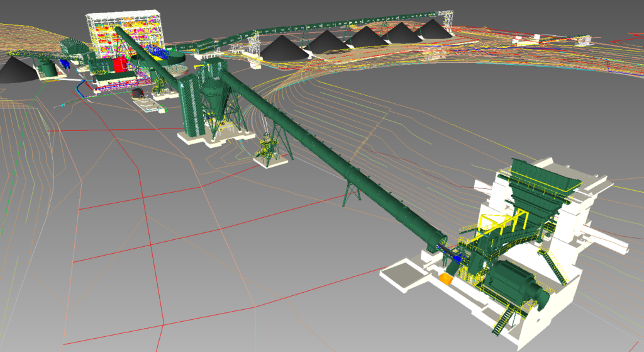Click the orange box beside crusher base

(x=447, y=279)
